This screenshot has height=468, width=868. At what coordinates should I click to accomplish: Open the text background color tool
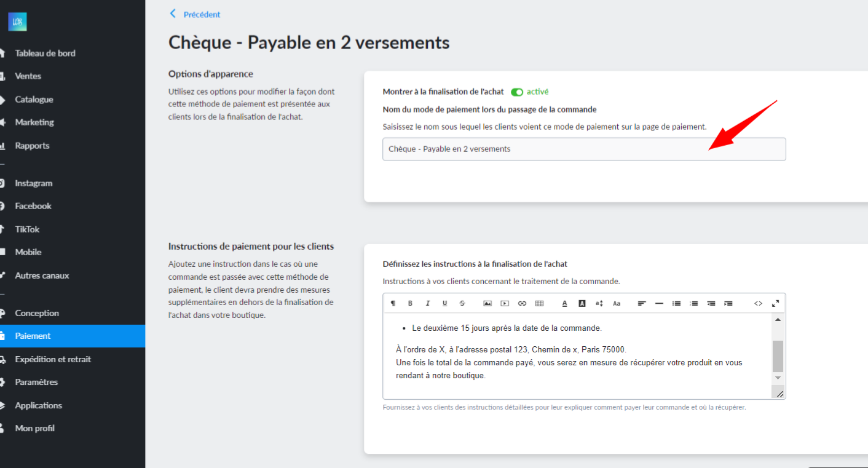pos(582,303)
